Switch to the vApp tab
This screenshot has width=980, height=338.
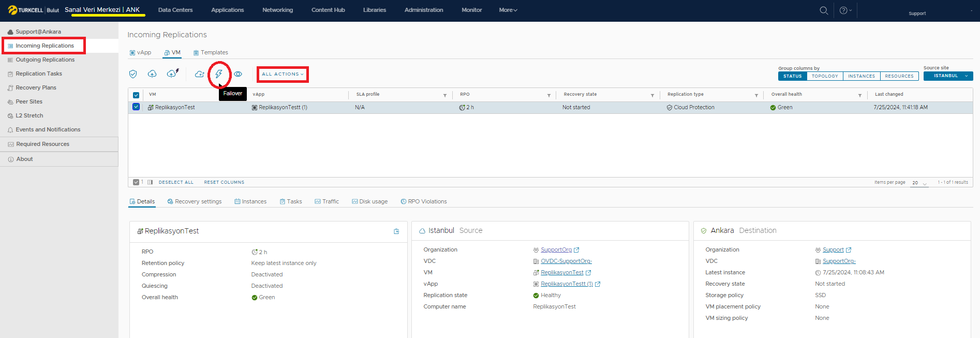140,53
